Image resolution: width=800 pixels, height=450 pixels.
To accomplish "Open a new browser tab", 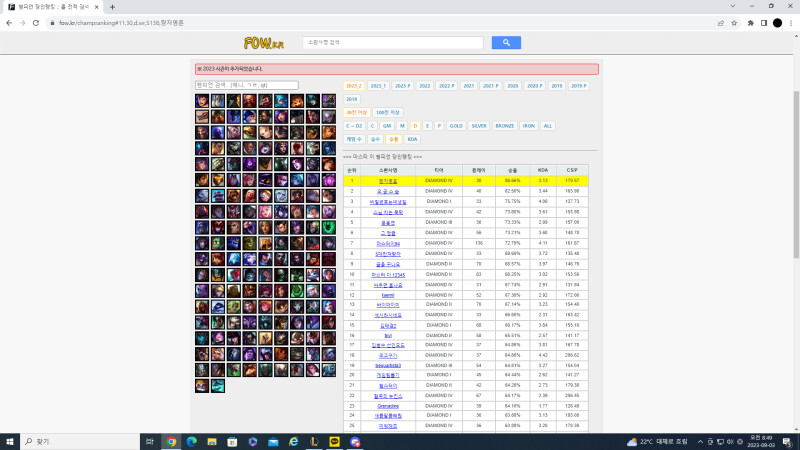I will [x=112, y=6].
